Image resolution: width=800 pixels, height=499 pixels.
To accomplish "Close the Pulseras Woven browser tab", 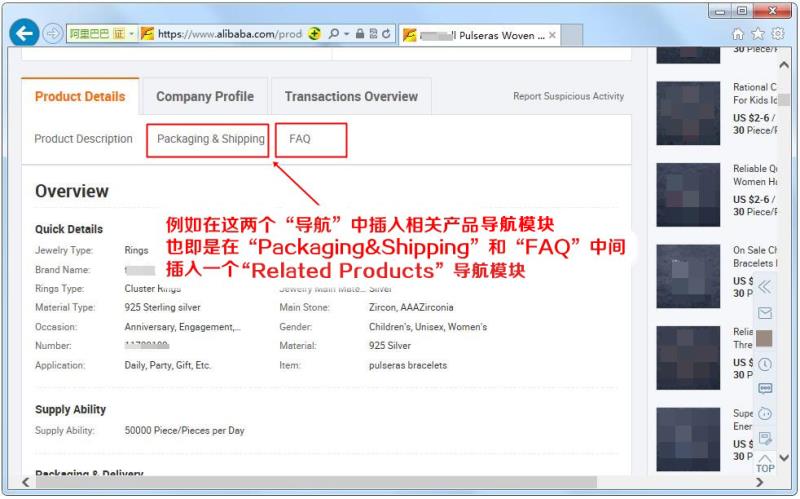I will click(x=552, y=35).
